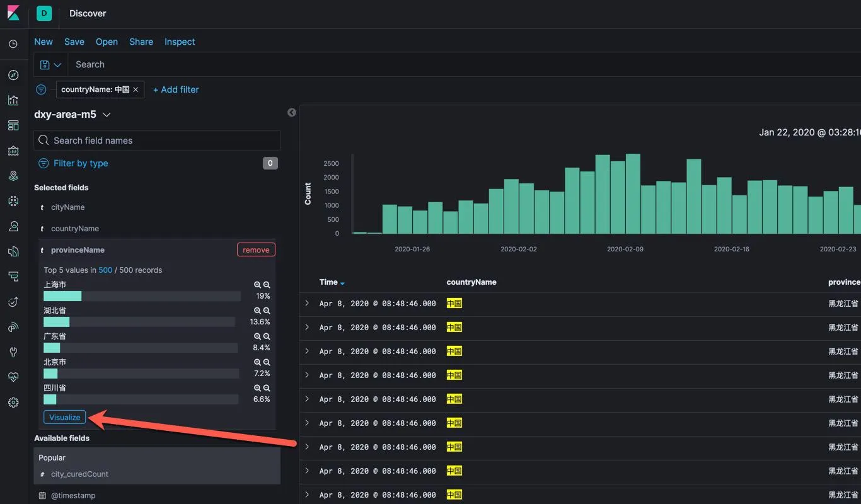This screenshot has width=861, height=504.
Task: Filter for 上海市 value with plus magnifier
Action: click(257, 285)
